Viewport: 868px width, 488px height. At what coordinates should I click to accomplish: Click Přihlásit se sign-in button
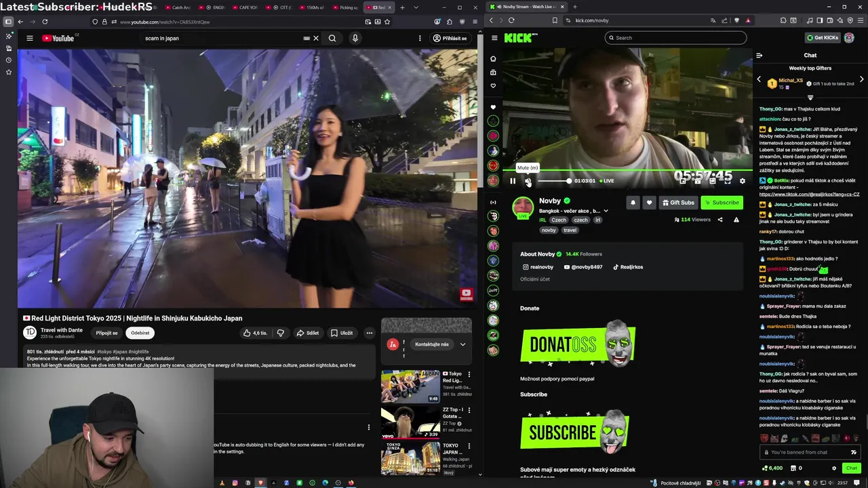450,38
